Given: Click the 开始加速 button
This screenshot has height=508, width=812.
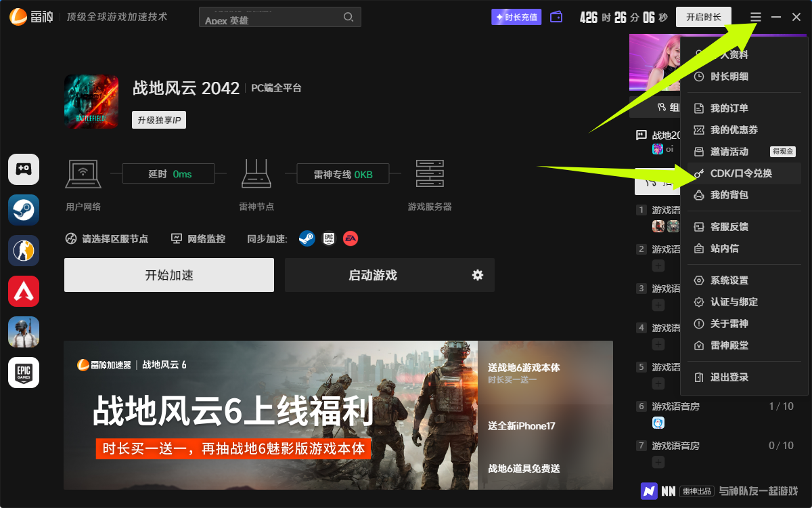Looking at the screenshot, I should click(168, 275).
